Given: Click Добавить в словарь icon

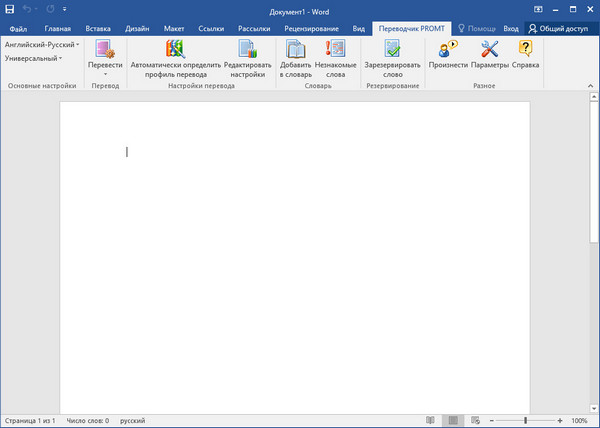Looking at the screenshot, I should click(296, 49).
